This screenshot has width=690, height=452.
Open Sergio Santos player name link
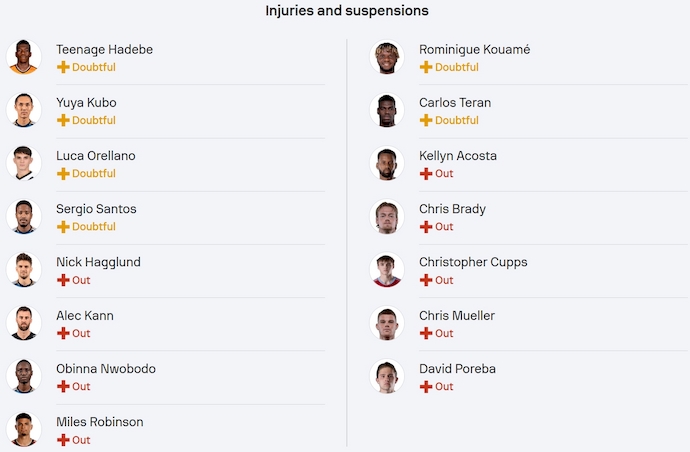(96, 209)
